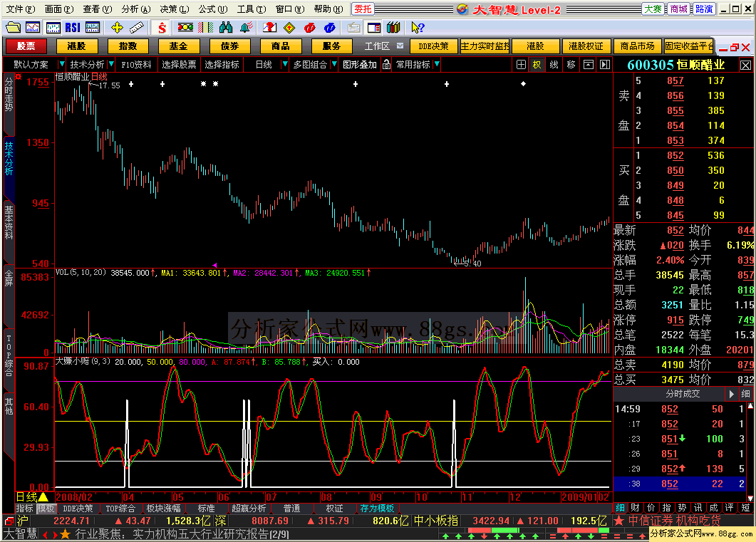Select the 超赢分析 bottom tab
Screen dimensions: 756x542
249,509
